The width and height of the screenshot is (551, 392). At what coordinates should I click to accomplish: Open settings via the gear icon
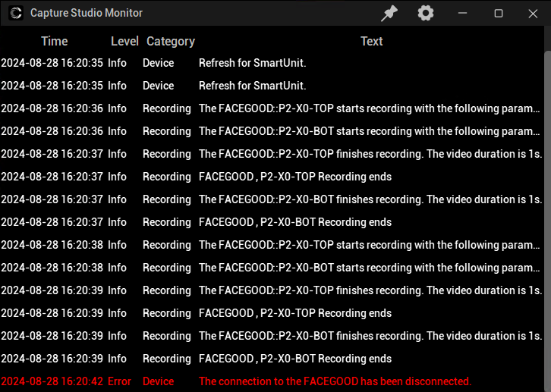tap(426, 14)
